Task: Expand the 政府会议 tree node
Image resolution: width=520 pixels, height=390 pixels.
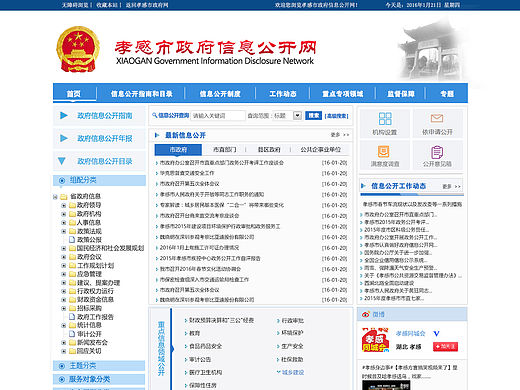Action: click(x=64, y=257)
